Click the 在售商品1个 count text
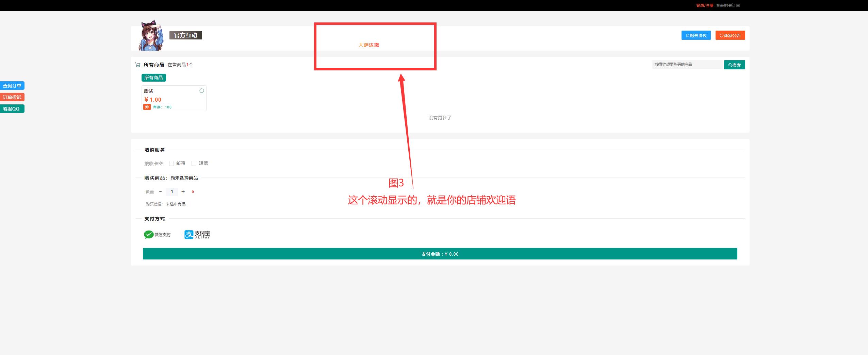Image resolution: width=868 pixels, height=355 pixels. (180, 65)
